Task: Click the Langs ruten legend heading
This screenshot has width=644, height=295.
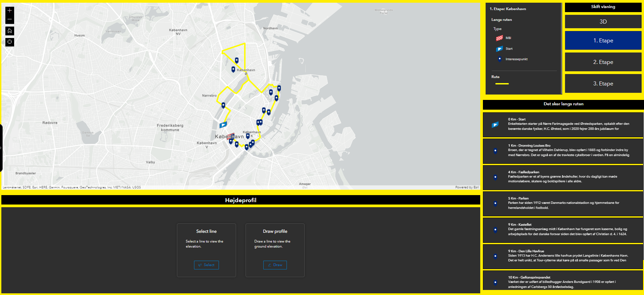Action: pyautogui.click(x=502, y=20)
